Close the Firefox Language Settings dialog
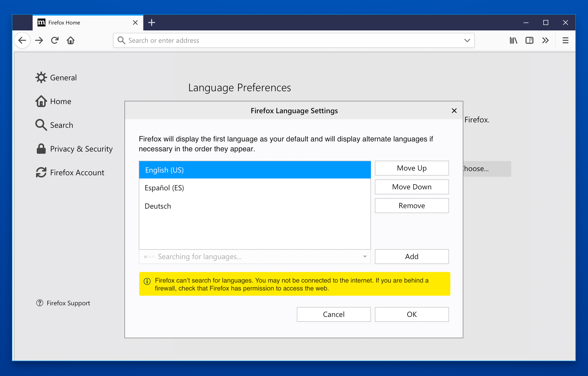 454,111
